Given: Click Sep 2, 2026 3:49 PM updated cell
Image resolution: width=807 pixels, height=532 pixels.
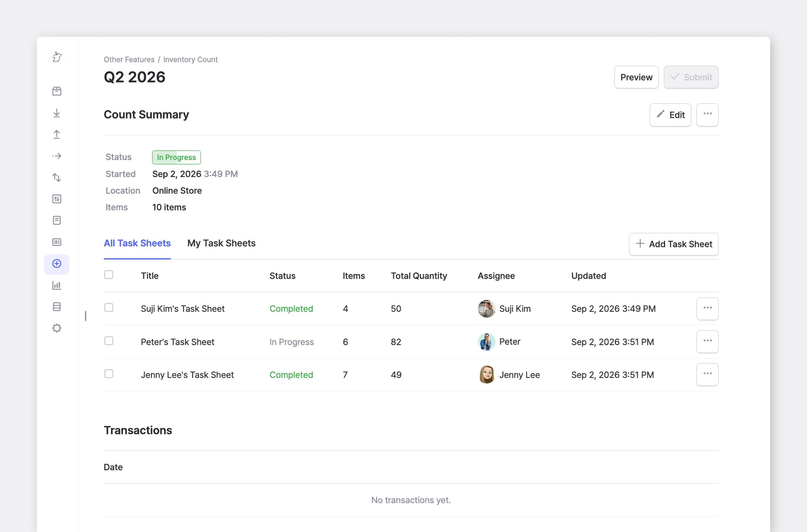Looking at the screenshot, I should (613, 309).
